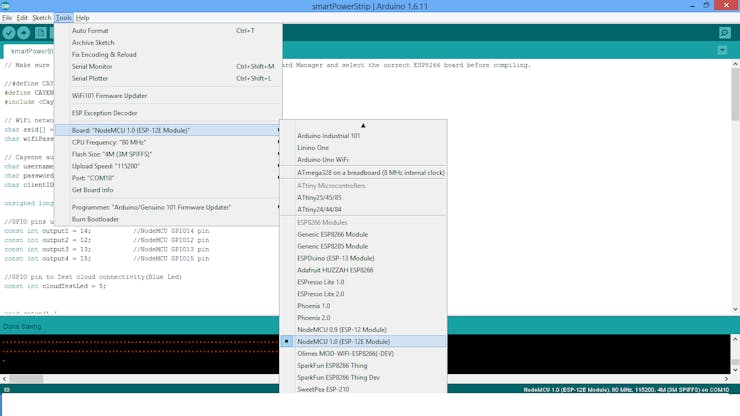Open Serial Plotter from the Tools menu

click(168, 78)
